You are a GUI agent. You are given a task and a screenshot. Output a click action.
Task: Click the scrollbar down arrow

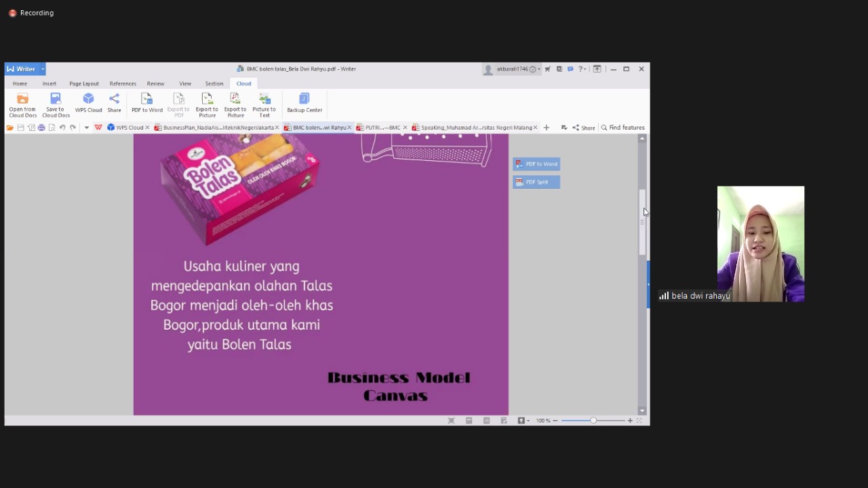point(642,411)
